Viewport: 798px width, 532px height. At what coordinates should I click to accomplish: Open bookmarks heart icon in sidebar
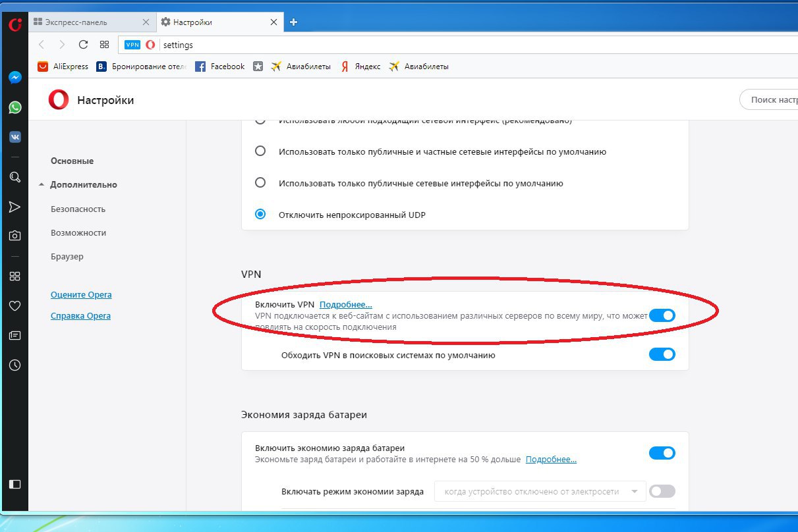pyautogui.click(x=14, y=306)
